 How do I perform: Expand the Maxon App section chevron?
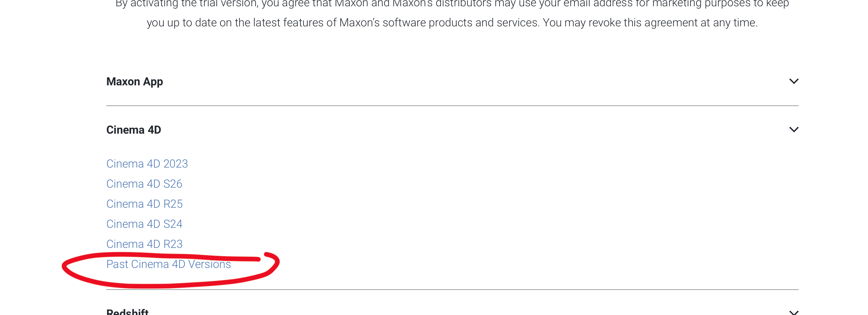pyautogui.click(x=794, y=81)
